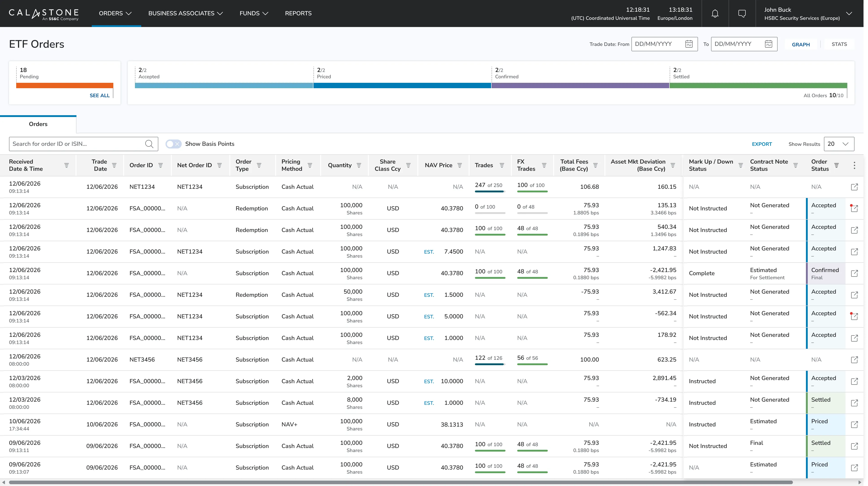This screenshot has width=868, height=486.
Task: Switch to STATS view
Action: tap(839, 44)
